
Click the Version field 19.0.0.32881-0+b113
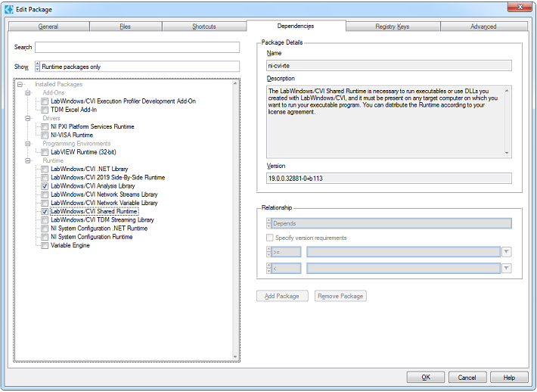pyautogui.click(x=389, y=178)
